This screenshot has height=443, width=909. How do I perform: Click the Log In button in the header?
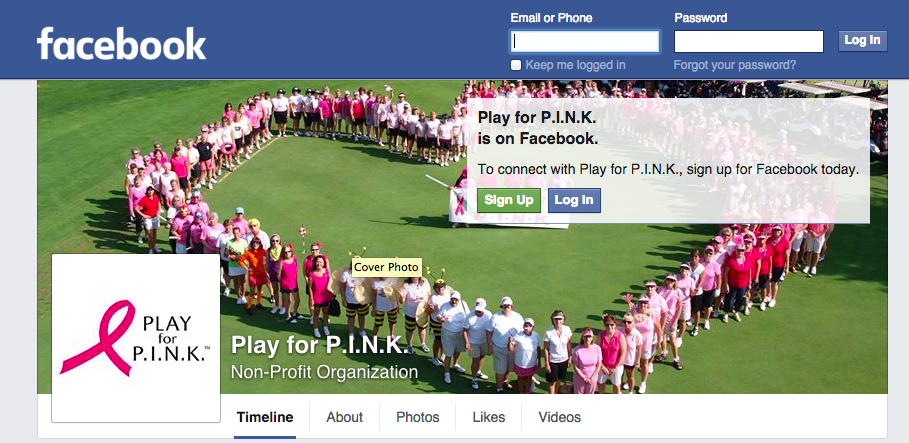point(862,41)
